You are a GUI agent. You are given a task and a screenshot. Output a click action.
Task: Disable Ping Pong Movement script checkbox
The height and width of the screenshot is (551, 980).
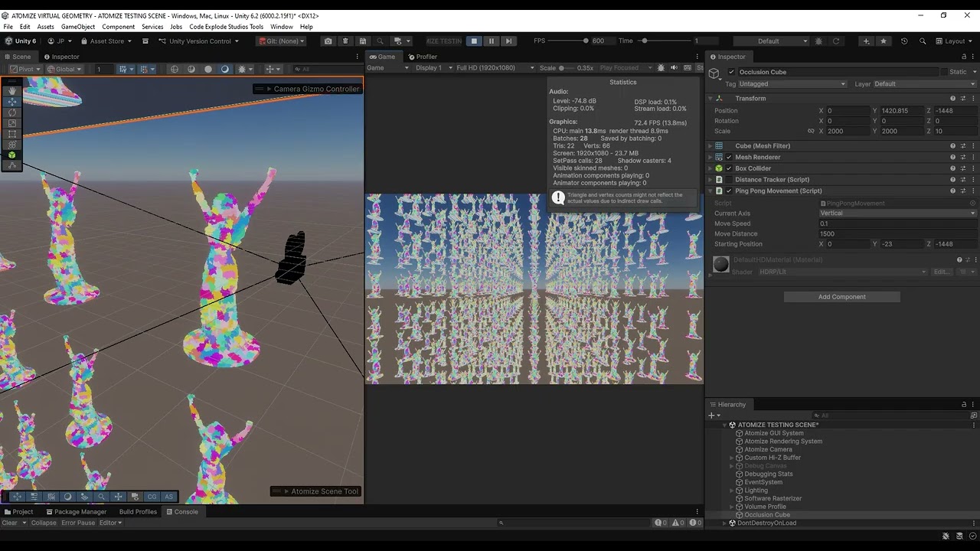[729, 191]
